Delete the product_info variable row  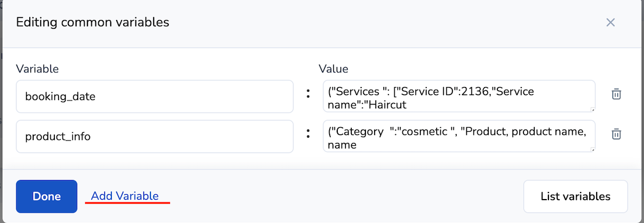pyautogui.click(x=616, y=134)
